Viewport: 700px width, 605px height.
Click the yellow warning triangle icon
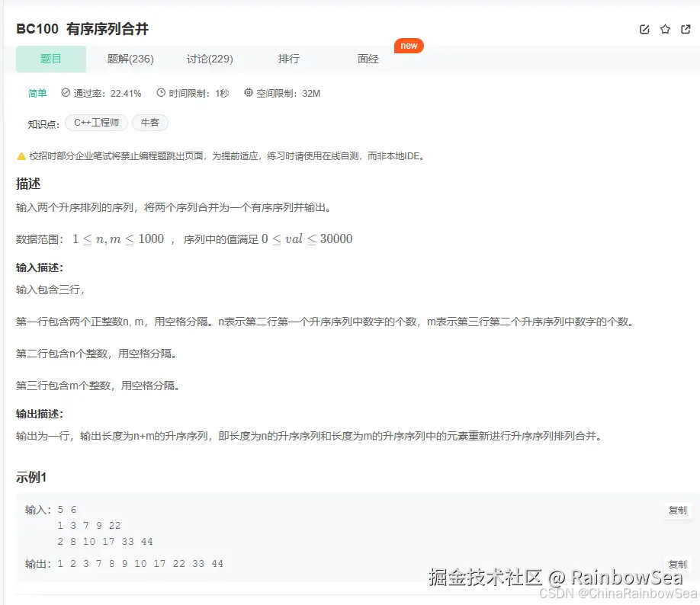[21, 156]
